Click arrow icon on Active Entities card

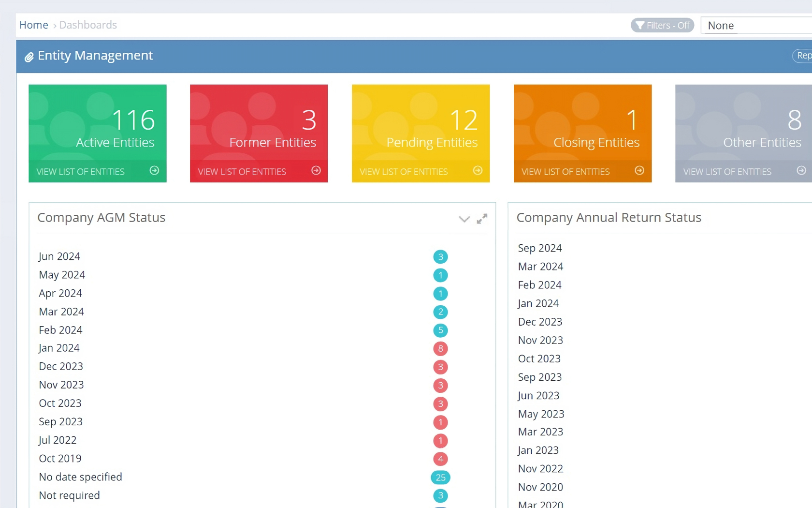tap(154, 170)
